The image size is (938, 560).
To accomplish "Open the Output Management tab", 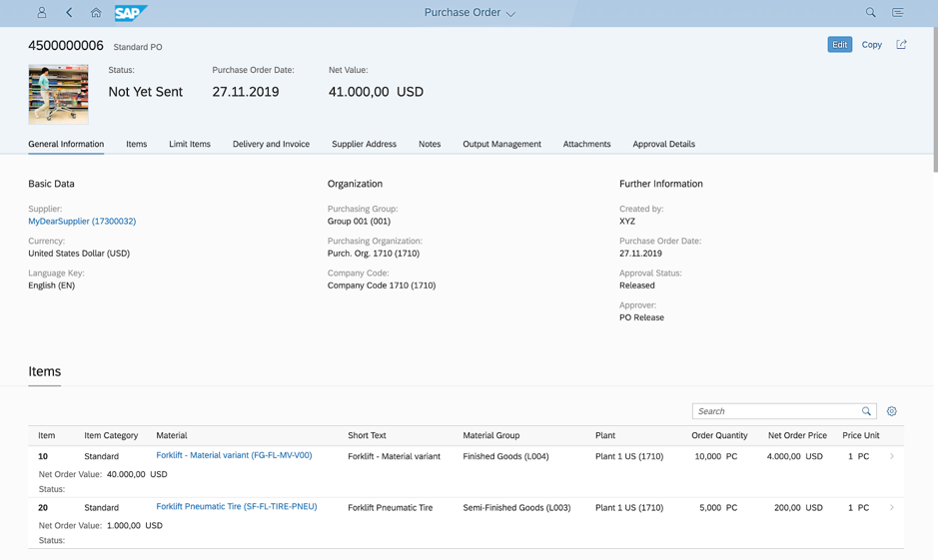I will (501, 144).
